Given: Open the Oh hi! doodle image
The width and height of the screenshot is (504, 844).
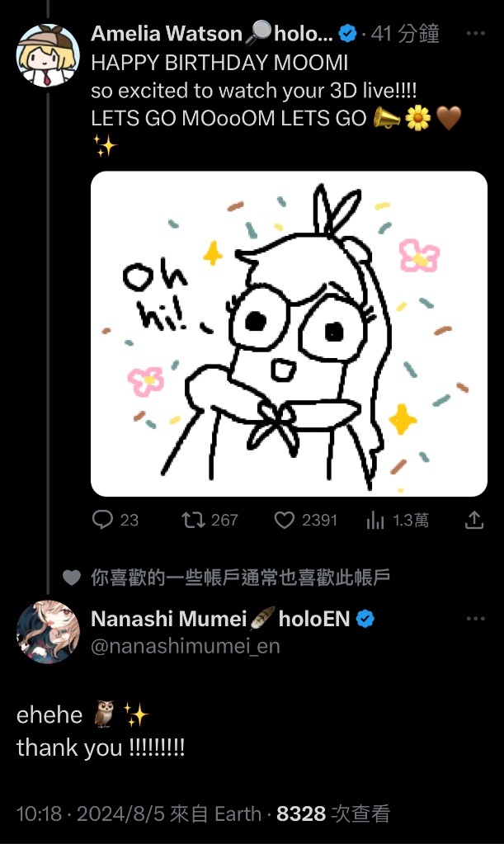Looking at the screenshot, I should (289, 334).
